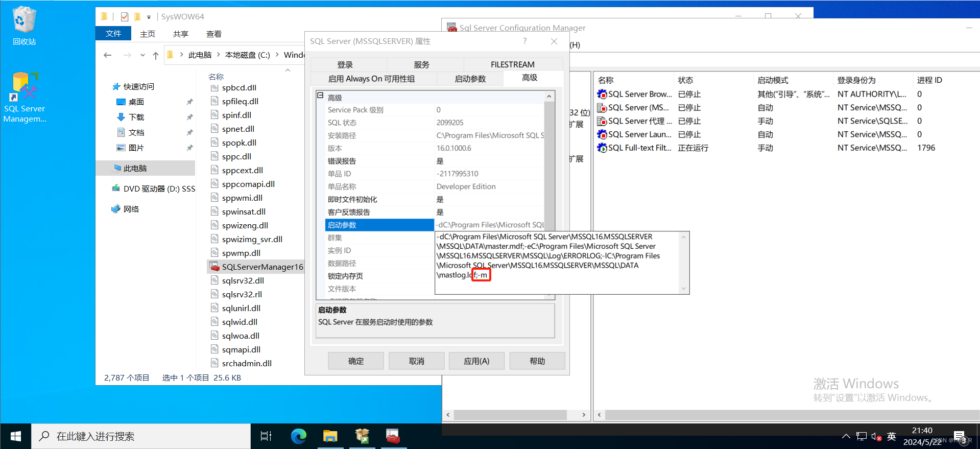Select 网络 in the navigation pane
The width and height of the screenshot is (980, 449).
pyautogui.click(x=131, y=209)
